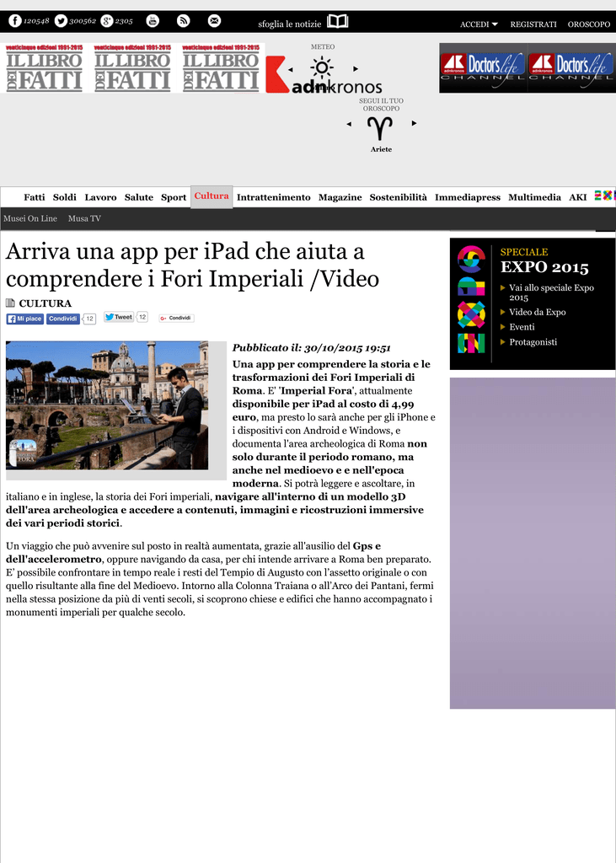616x863 pixels.
Task: Open the ACCEDI dropdown
Action: pyautogui.click(x=479, y=24)
